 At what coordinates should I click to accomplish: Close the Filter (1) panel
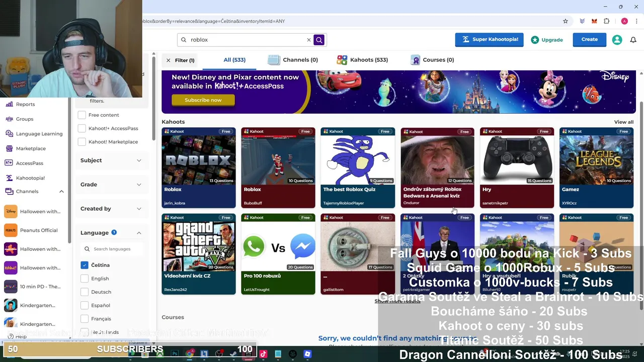pos(169,60)
